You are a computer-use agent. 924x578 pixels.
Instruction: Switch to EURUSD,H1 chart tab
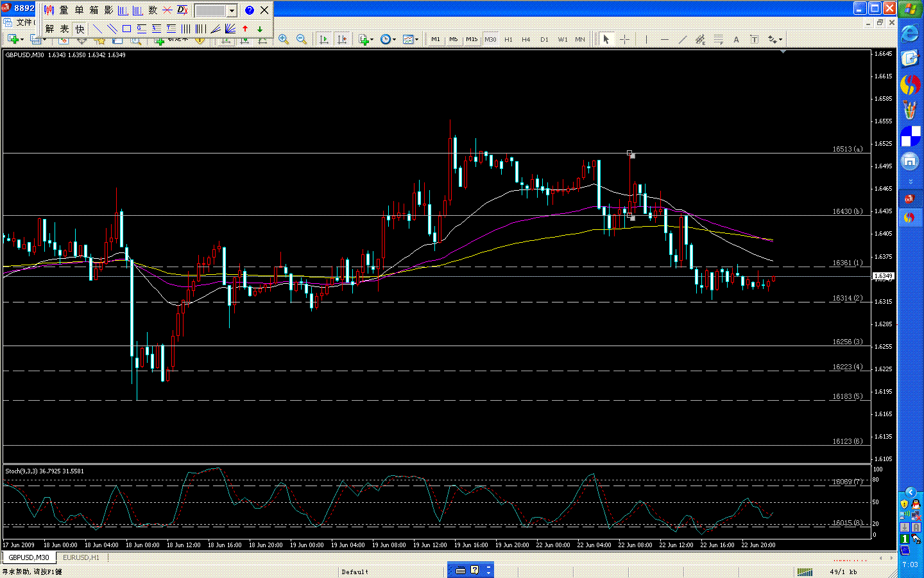click(81, 557)
